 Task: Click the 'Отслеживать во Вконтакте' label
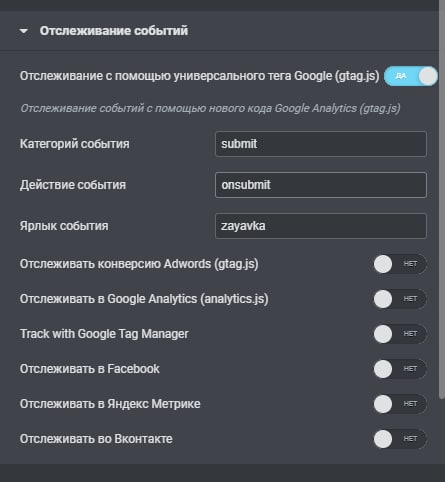click(96, 439)
